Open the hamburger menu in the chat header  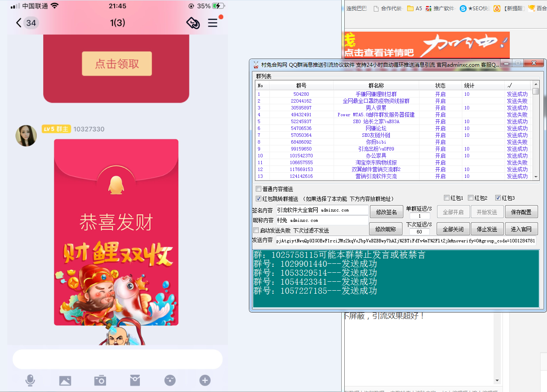pos(213,23)
